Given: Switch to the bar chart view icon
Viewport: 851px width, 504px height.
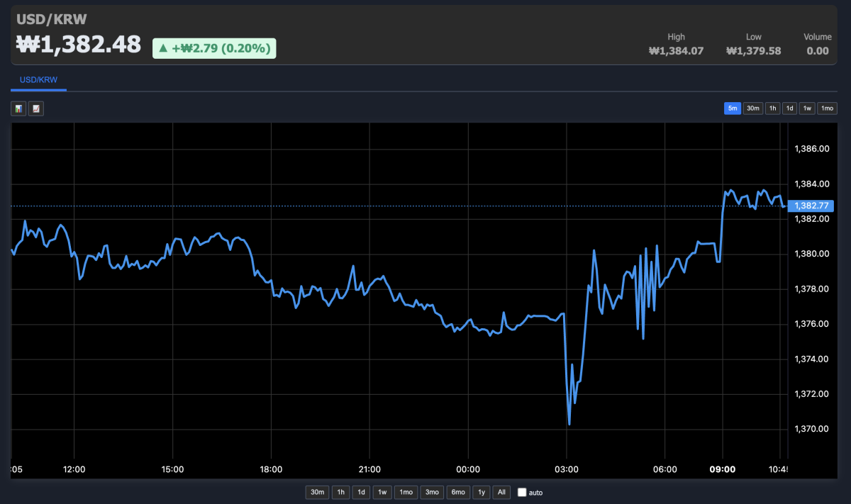Looking at the screenshot, I should 19,108.
